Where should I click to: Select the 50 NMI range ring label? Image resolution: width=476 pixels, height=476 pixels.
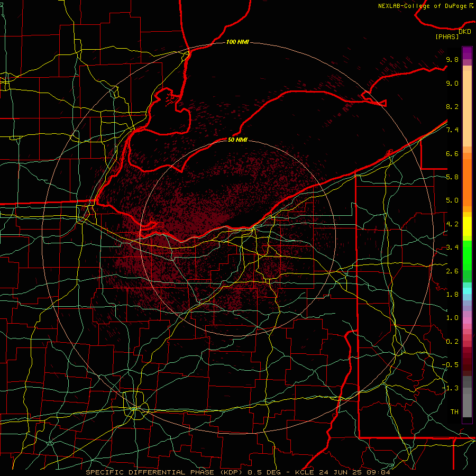pyautogui.click(x=237, y=140)
